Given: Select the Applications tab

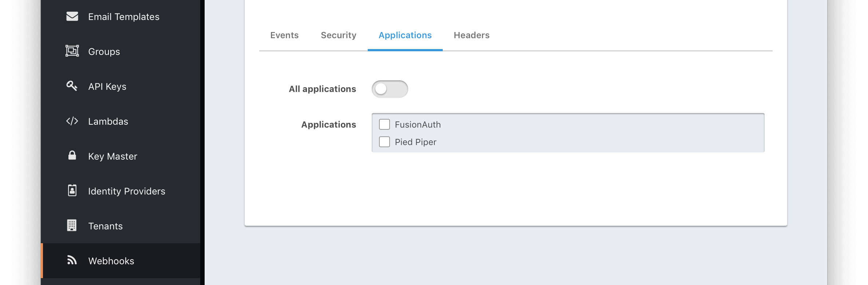Looking at the screenshot, I should coord(405,35).
